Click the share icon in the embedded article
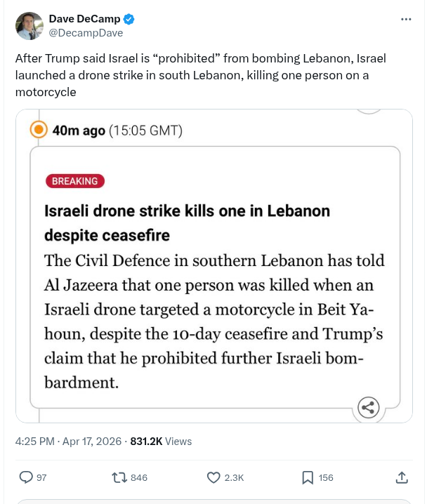427x504 pixels. 368,407
